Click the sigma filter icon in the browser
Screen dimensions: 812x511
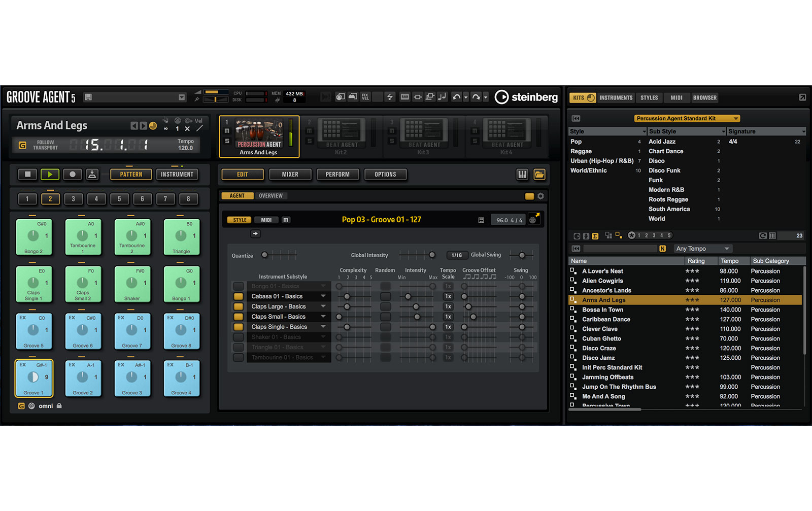[x=595, y=236]
